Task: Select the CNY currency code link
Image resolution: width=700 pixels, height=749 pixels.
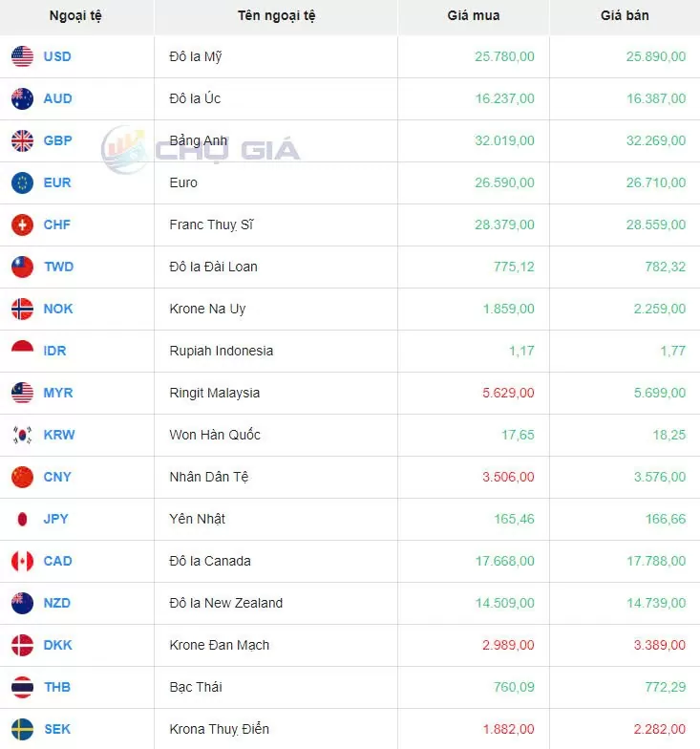Action: (57, 477)
